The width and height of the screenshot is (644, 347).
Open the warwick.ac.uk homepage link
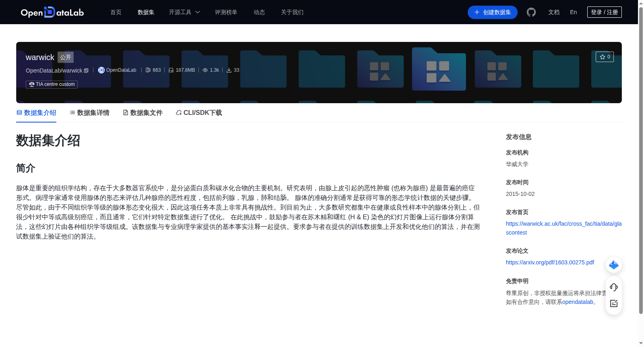[x=563, y=228]
